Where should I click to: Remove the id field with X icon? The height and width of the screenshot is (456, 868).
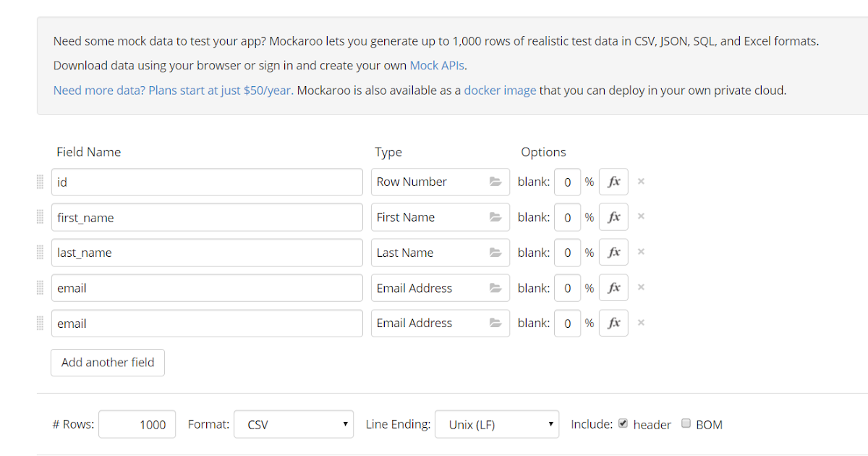641,182
